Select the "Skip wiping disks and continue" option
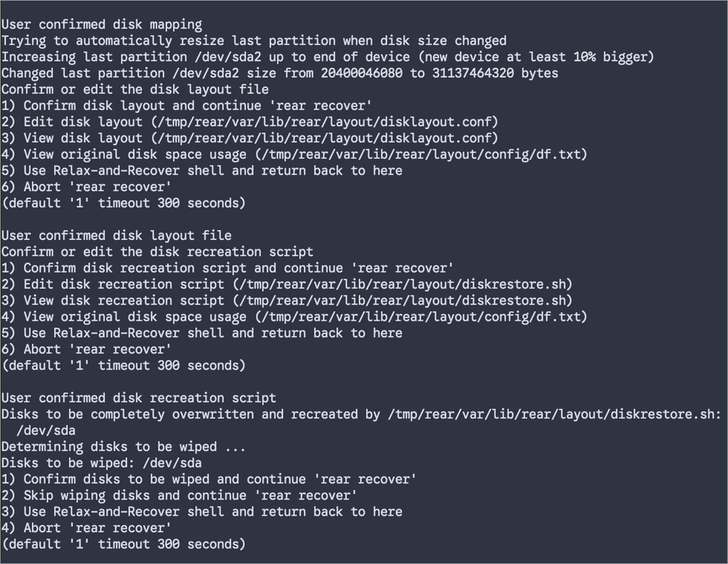This screenshot has width=728, height=564. pyautogui.click(x=179, y=496)
